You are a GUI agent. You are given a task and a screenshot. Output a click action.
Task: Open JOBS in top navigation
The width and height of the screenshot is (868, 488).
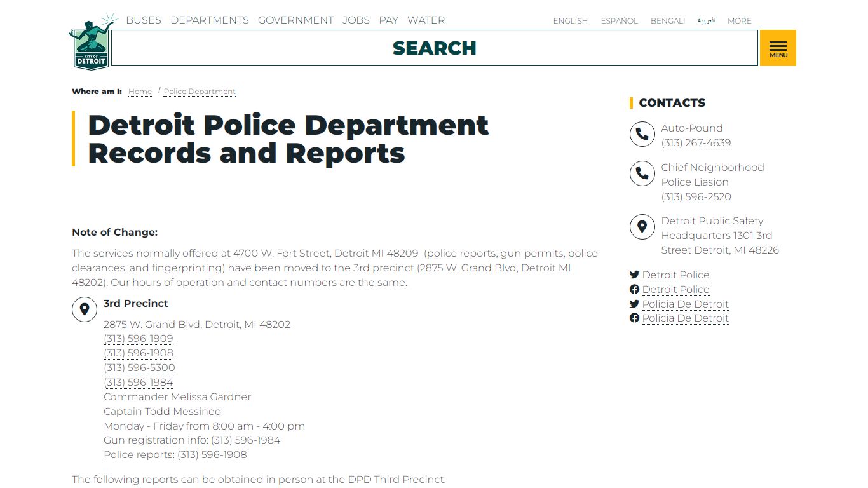pos(356,20)
